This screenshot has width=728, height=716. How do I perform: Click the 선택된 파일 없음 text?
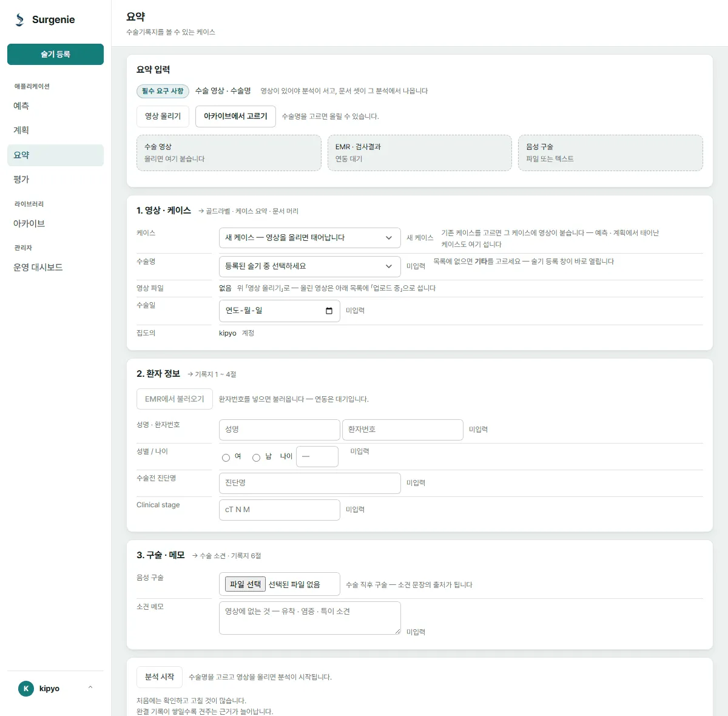pyautogui.click(x=294, y=584)
